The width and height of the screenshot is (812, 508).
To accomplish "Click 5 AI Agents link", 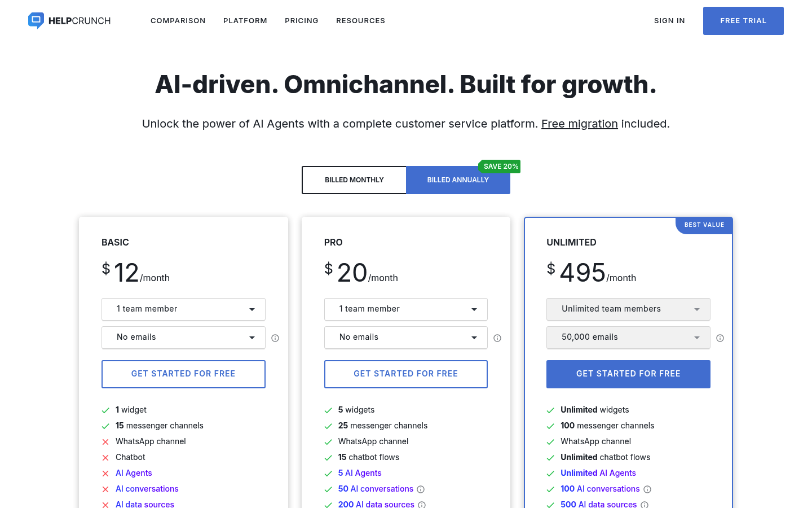I will pos(360,473).
